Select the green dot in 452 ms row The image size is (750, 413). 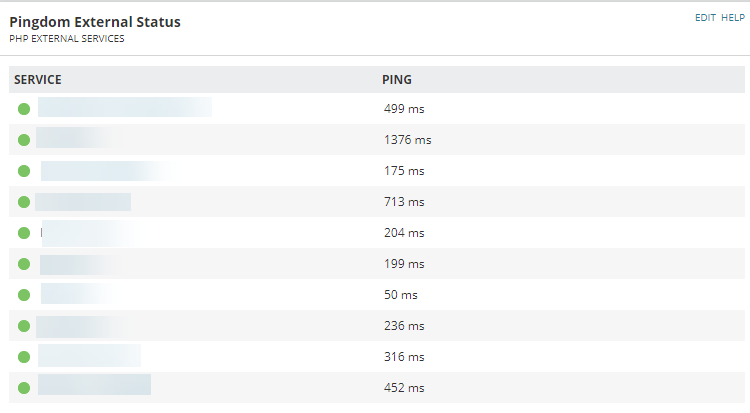[x=24, y=388]
